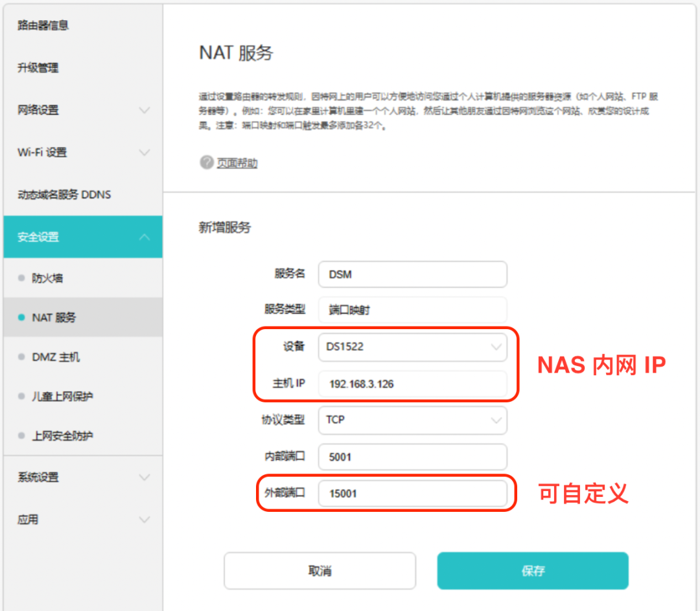Viewport: 700px width, 611px height.
Task: Open the 设备 DS1522 dropdown
Action: (412, 347)
